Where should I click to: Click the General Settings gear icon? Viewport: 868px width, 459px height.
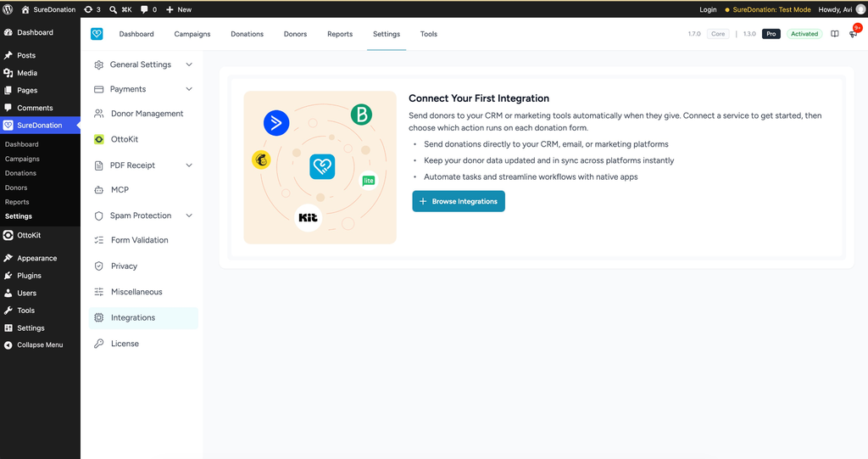(x=98, y=64)
